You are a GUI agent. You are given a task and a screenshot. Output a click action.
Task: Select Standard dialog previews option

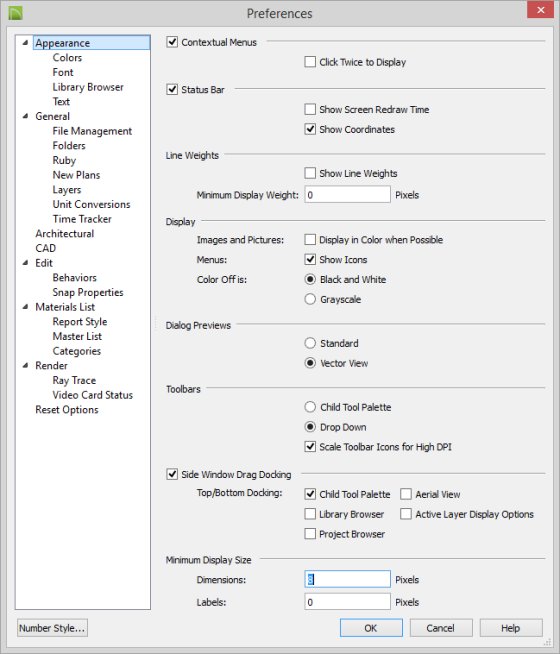coord(310,343)
